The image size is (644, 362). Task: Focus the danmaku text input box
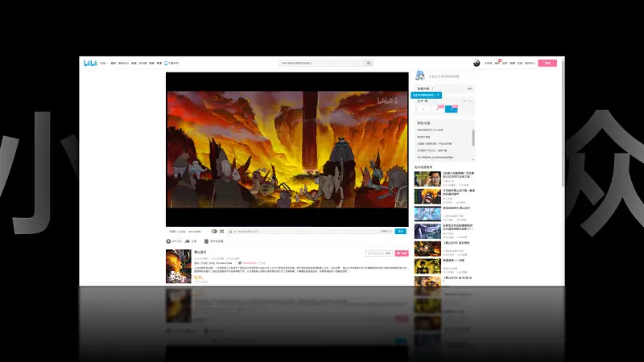tap(306, 232)
